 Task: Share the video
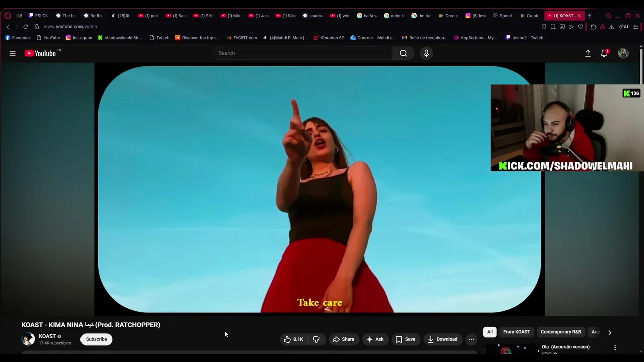(x=343, y=339)
